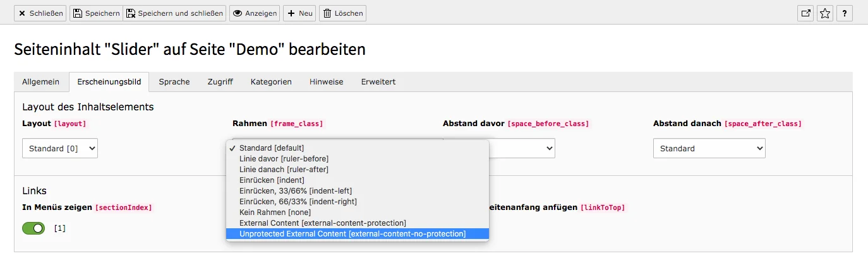Image resolution: width=868 pixels, height=256 pixels.
Task: Open the Abstand davor dropdown
Action: 522,148
